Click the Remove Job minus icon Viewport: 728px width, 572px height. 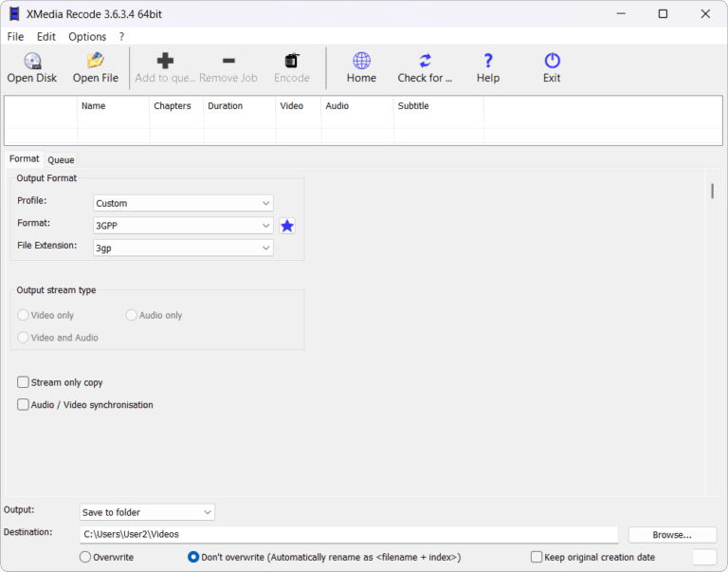pos(228,61)
